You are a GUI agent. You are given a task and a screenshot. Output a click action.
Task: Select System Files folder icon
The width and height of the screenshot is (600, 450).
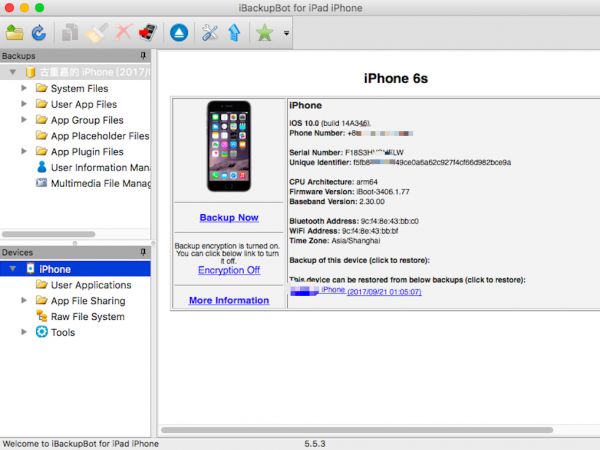[x=41, y=88]
